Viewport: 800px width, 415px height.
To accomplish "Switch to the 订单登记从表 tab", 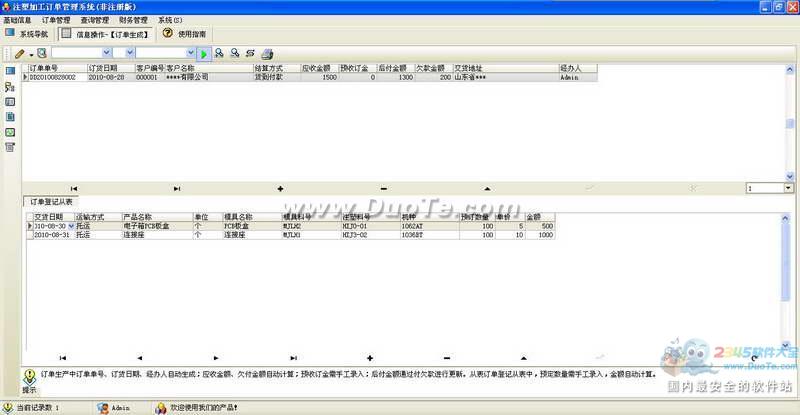I will point(52,202).
